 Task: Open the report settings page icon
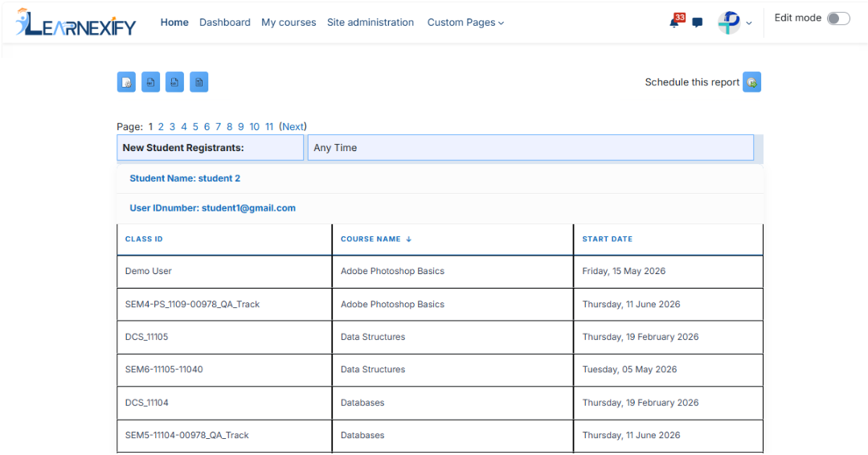(126, 83)
